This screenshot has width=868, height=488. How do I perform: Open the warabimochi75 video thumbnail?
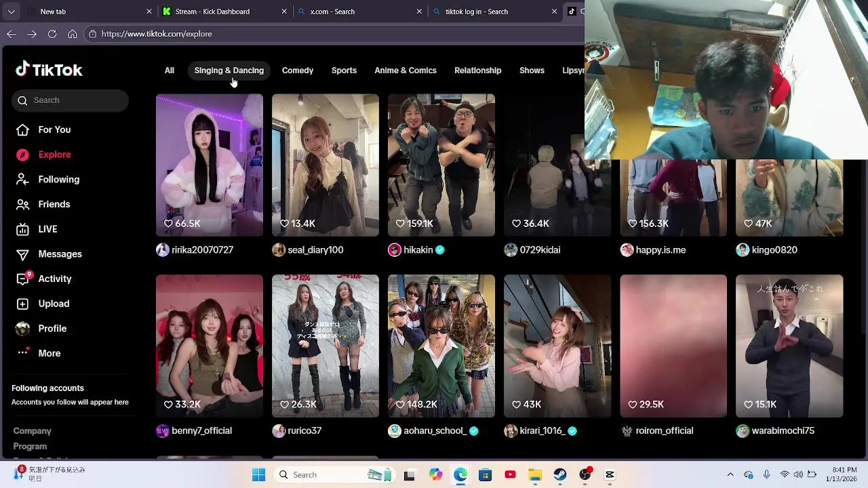click(x=789, y=346)
